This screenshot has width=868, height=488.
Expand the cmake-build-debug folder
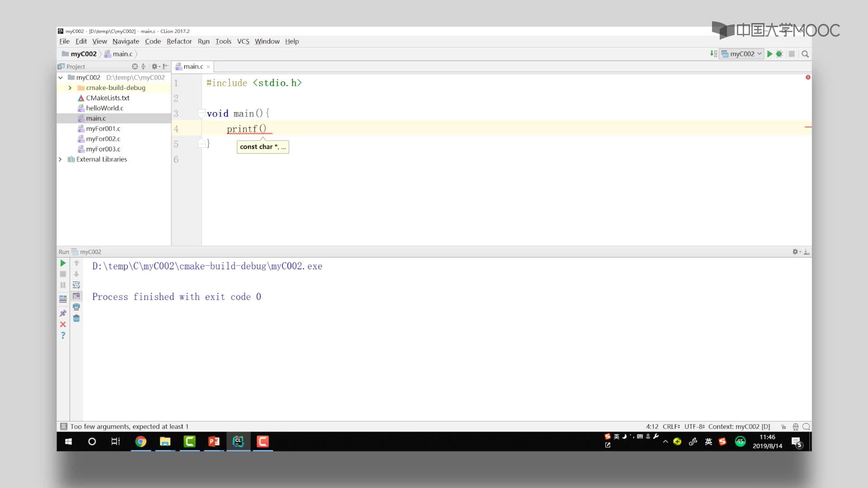70,88
